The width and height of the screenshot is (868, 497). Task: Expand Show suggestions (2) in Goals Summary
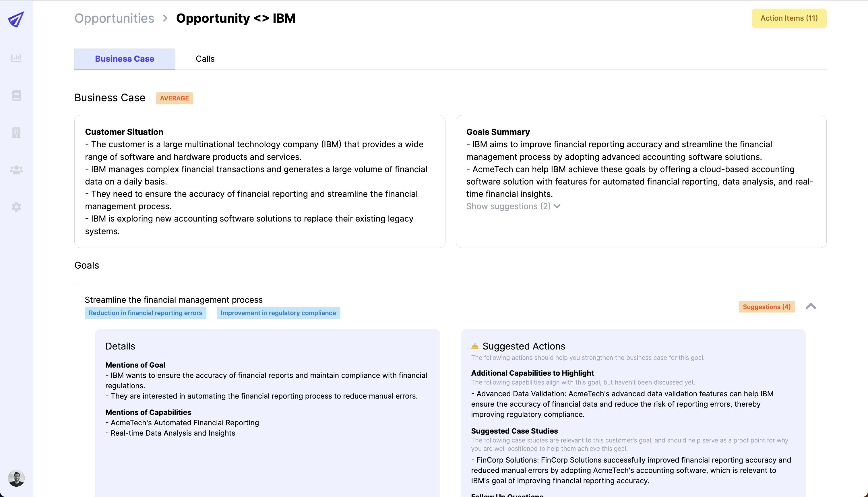coord(513,206)
